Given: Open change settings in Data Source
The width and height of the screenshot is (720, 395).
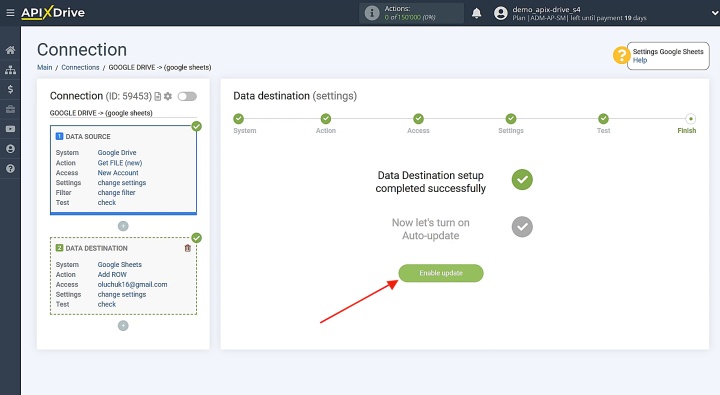Looking at the screenshot, I should pyautogui.click(x=122, y=183).
